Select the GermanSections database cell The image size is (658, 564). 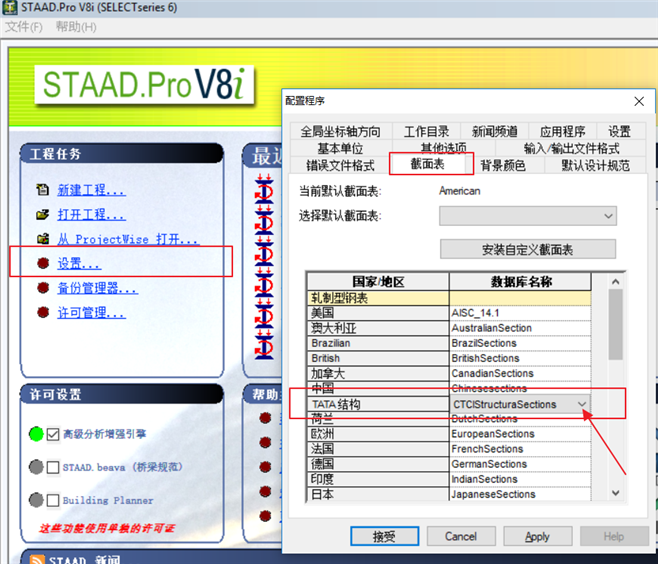(520, 464)
